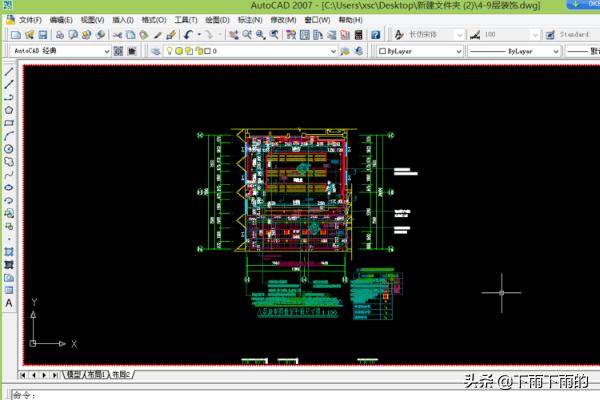Select the Circle draw tool
Viewport: 600px width, 400px height.
[x=9, y=149]
